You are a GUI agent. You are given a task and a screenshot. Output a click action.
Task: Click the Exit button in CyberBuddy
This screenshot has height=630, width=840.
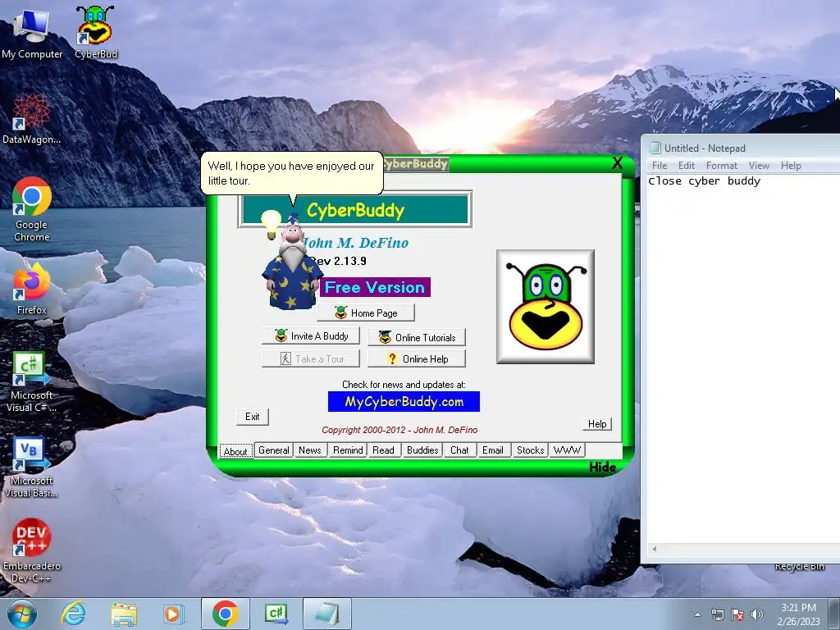(x=253, y=417)
